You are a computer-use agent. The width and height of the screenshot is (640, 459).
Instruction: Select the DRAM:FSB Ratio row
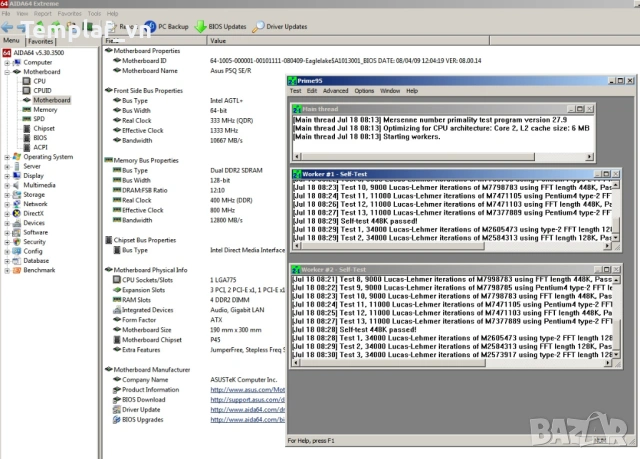click(x=194, y=190)
